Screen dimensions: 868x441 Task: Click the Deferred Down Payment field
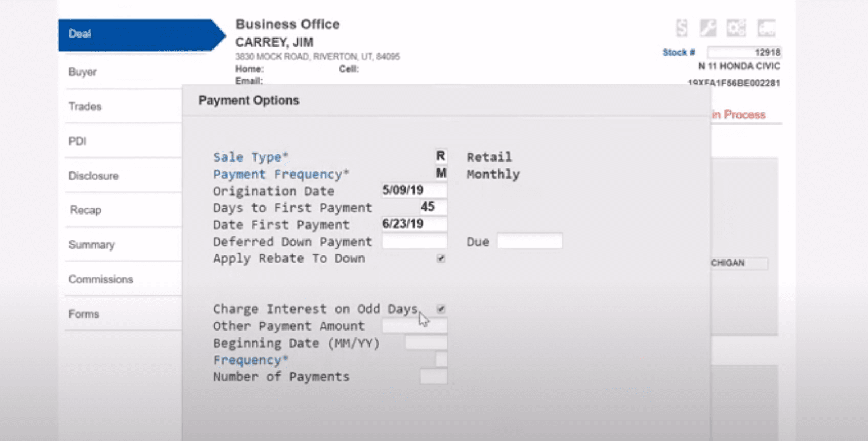[414, 241]
